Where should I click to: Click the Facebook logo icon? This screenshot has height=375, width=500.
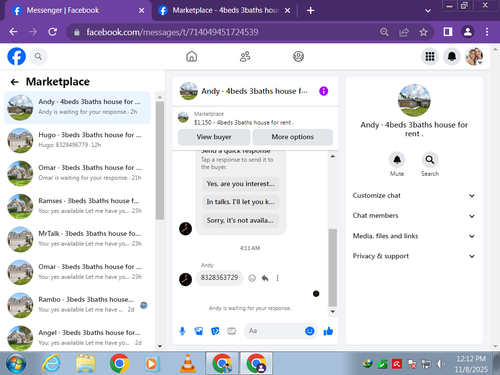point(16,56)
